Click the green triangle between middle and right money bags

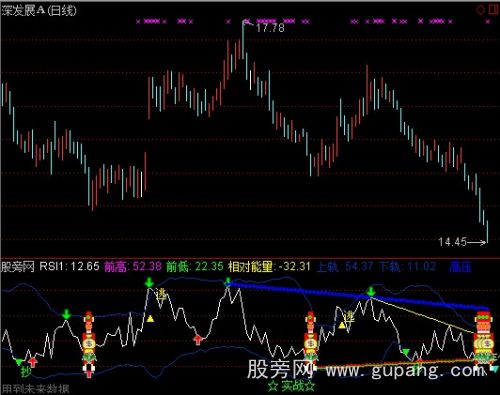[x=406, y=352]
